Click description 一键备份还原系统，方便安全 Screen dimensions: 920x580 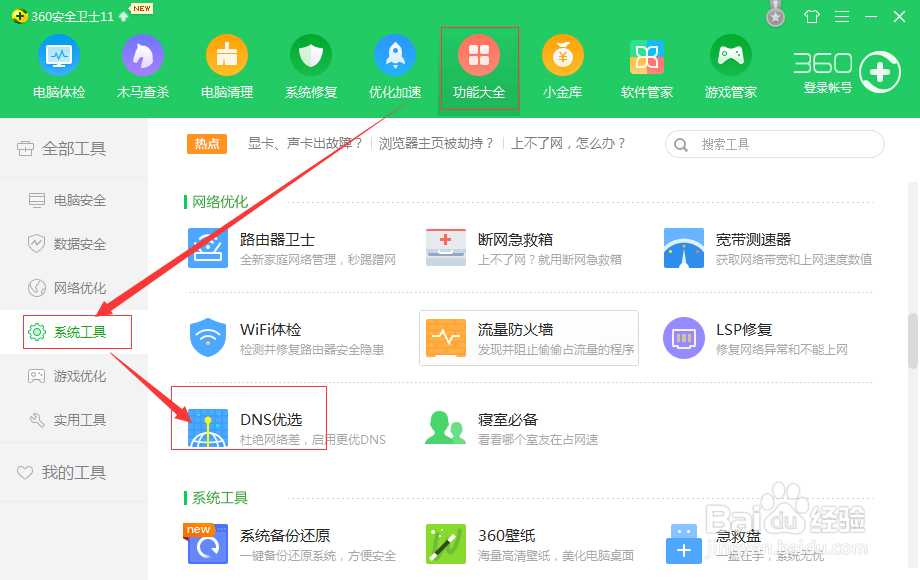click(318, 555)
